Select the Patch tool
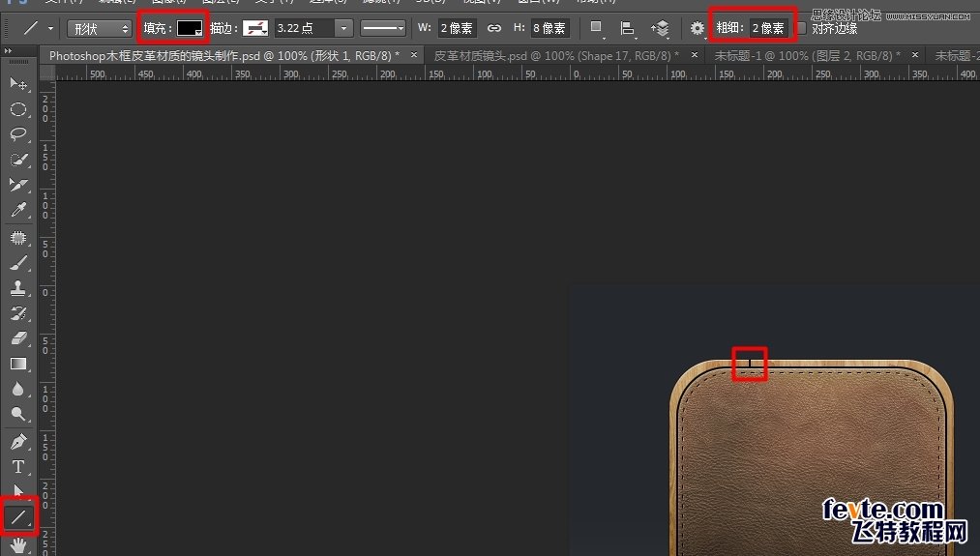Screen dimensions: 980x556 pos(18,238)
